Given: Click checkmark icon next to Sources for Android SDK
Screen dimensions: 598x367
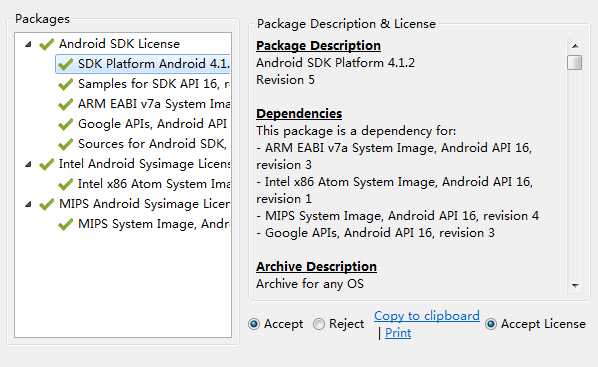Looking at the screenshot, I should tap(66, 144).
